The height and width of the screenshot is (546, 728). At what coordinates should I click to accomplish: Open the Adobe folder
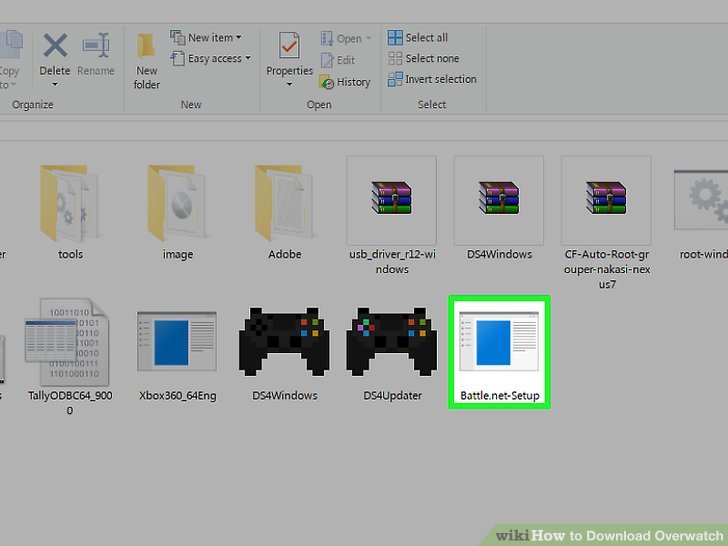tap(284, 201)
